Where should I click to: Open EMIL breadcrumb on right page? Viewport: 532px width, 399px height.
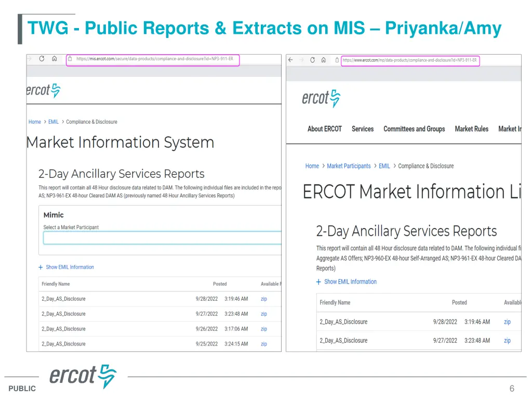coord(384,166)
